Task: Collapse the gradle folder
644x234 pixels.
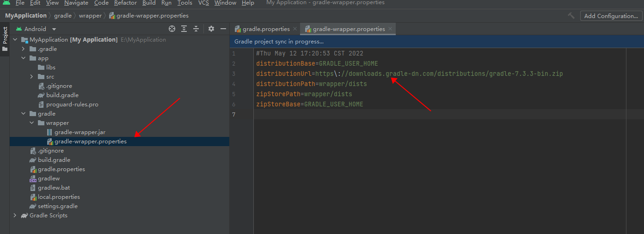Action: tap(23, 114)
